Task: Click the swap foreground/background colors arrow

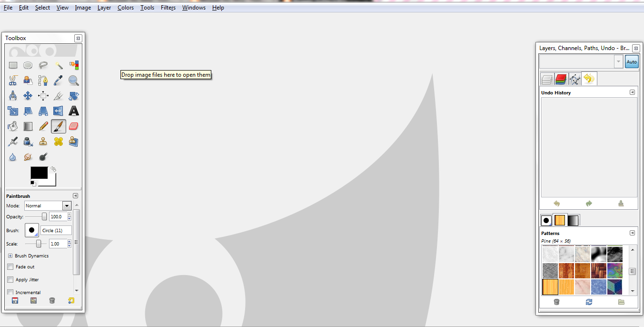Action: coord(53,169)
